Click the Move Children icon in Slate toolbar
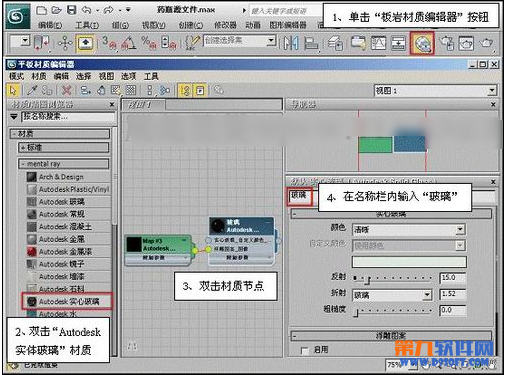Image resolution: width=505 pixels, height=375 pixels. [86, 90]
